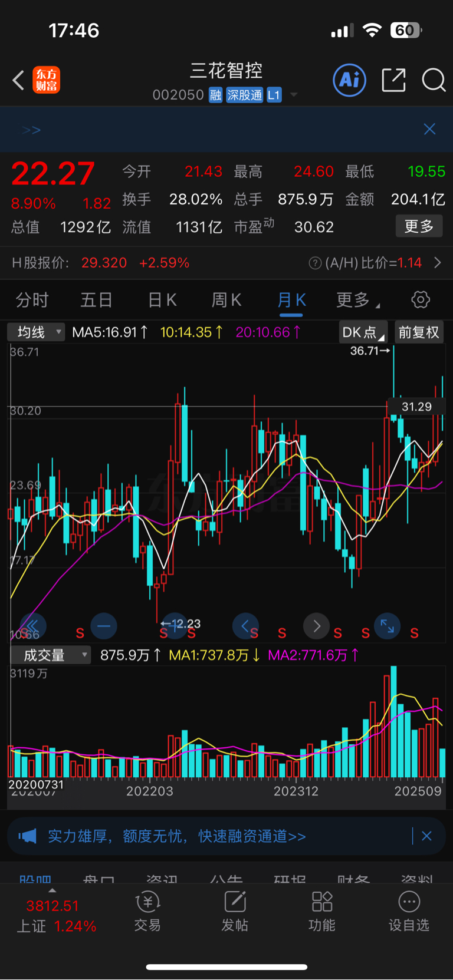Tap the H股 price 29.320
Image resolution: width=453 pixels, height=980 pixels.
coord(104,263)
